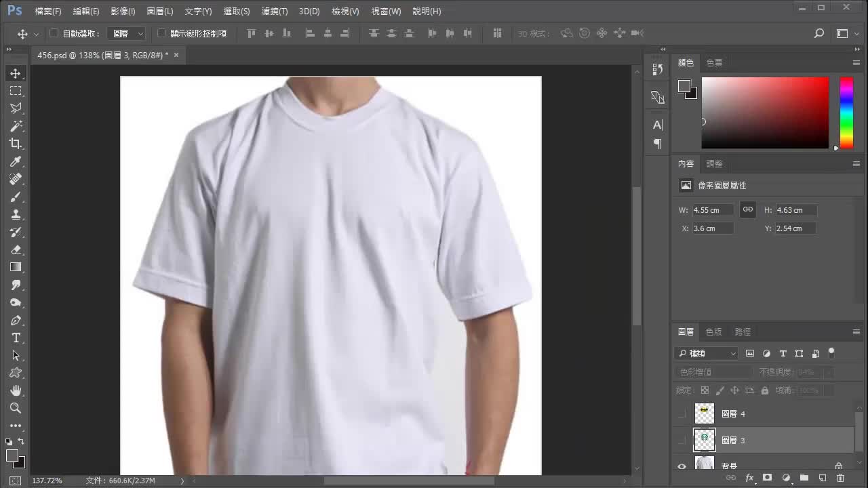Filter for pixel layers

750,353
